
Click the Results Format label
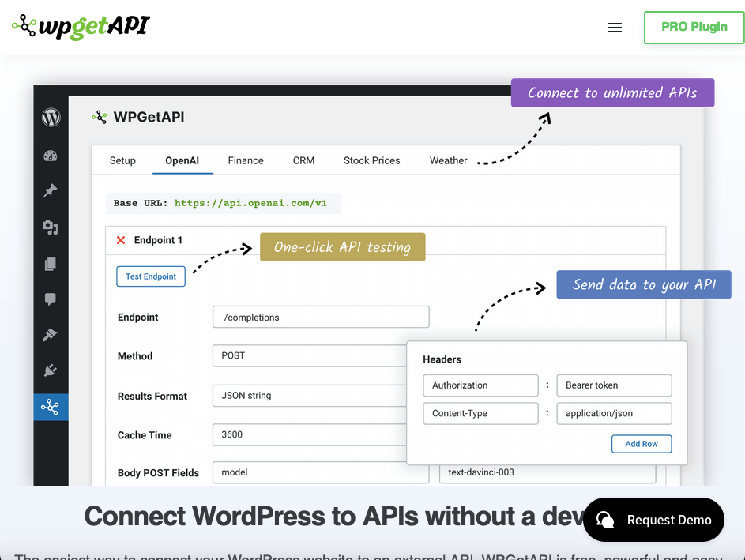pyautogui.click(x=152, y=397)
